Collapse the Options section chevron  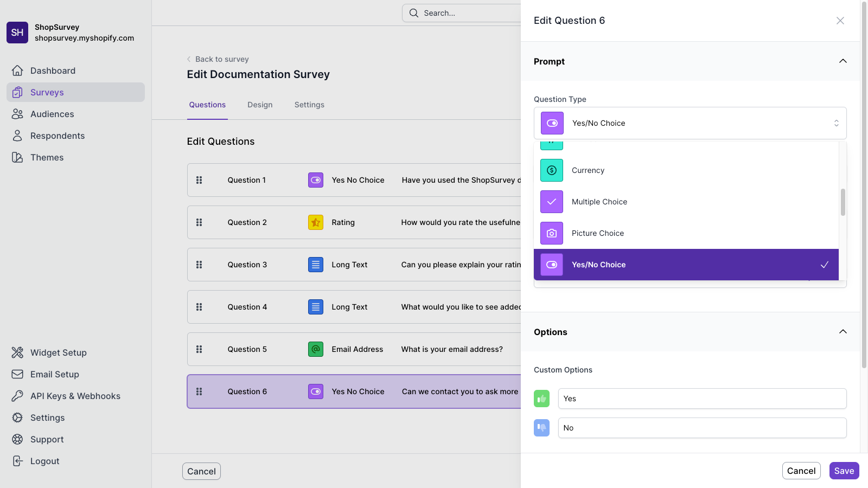click(843, 332)
